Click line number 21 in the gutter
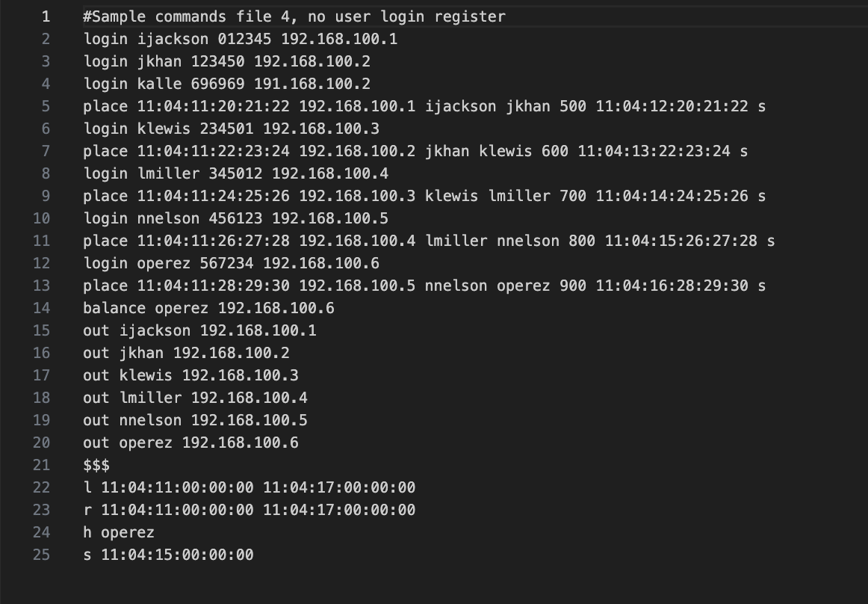Image resolution: width=868 pixels, height=604 pixels. pyautogui.click(x=42, y=465)
